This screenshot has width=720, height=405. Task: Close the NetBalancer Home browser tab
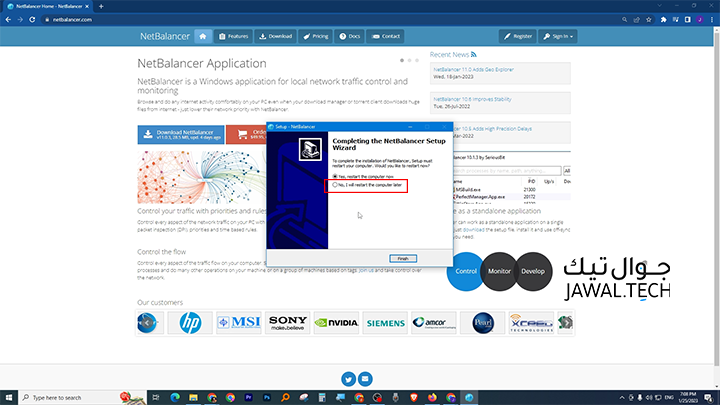point(87,6)
